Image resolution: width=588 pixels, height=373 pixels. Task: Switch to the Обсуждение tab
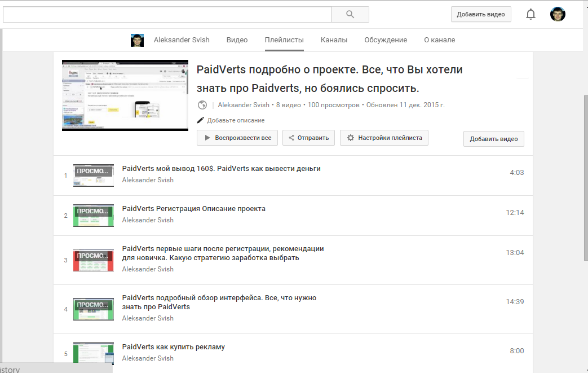pos(386,40)
